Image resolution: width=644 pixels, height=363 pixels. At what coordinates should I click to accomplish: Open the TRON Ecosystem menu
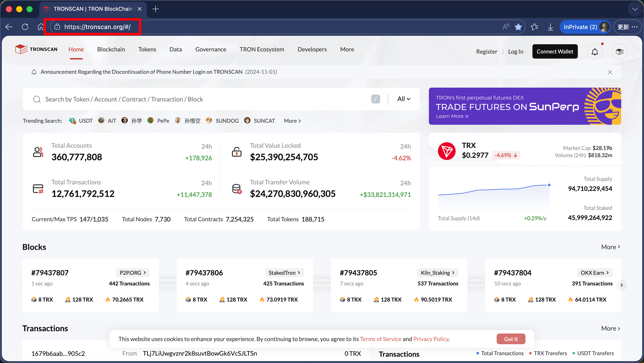pyautogui.click(x=262, y=49)
